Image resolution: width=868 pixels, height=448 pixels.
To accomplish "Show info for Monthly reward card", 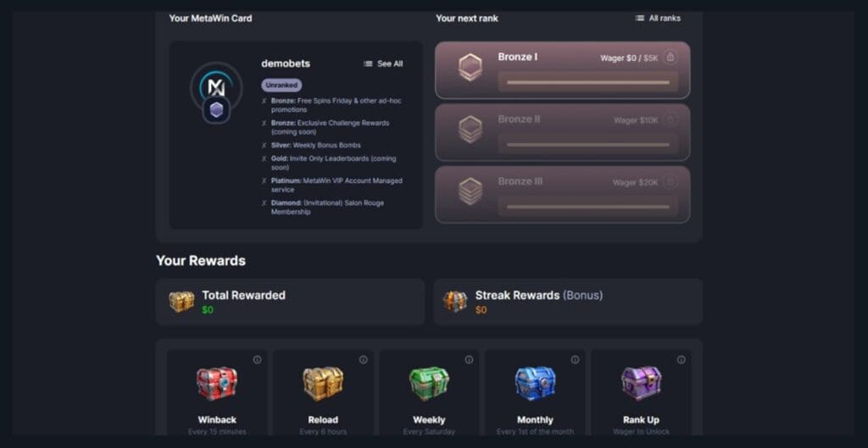I will (x=576, y=360).
